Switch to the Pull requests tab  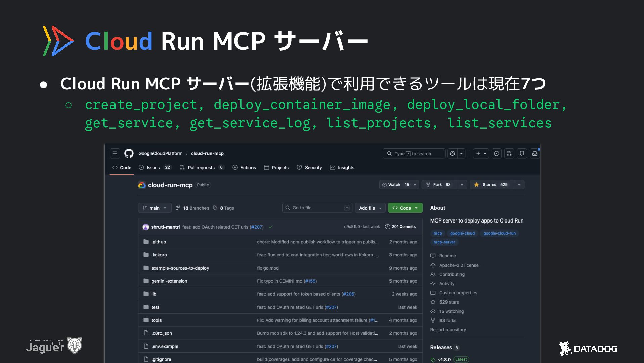(201, 168)
